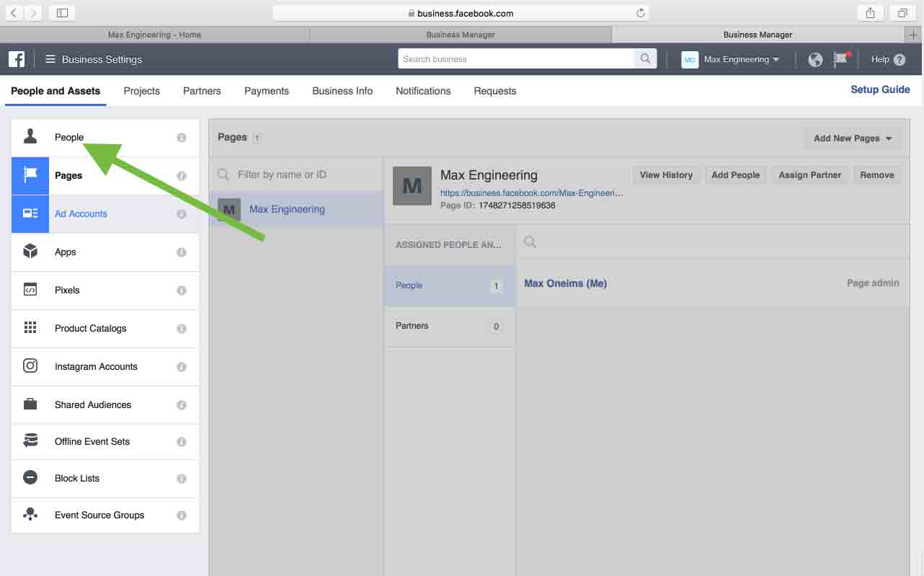Select the Ad Accounts sidebar icon
The width and height of the screenshot is (924, 576).
tap(30, 213)
